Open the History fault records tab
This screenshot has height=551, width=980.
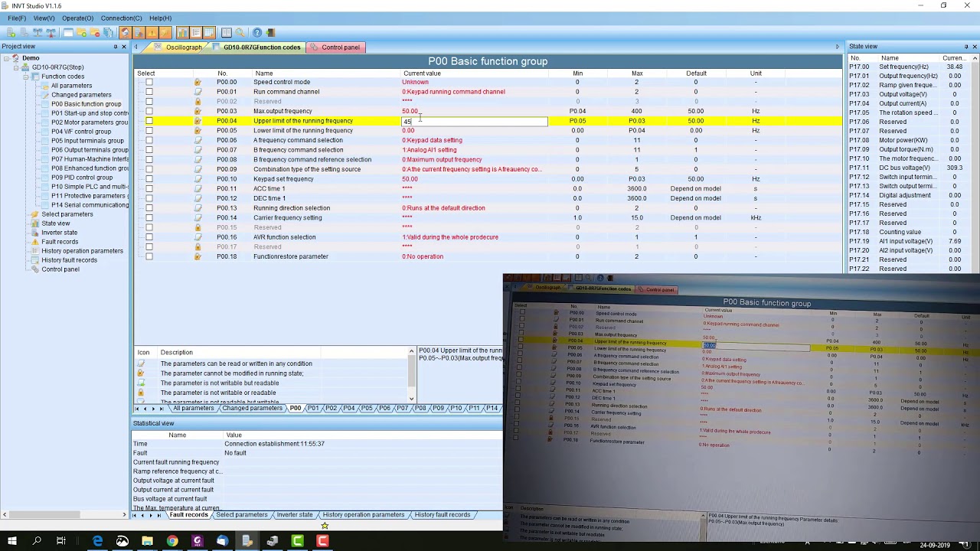[x=443, y=515]
